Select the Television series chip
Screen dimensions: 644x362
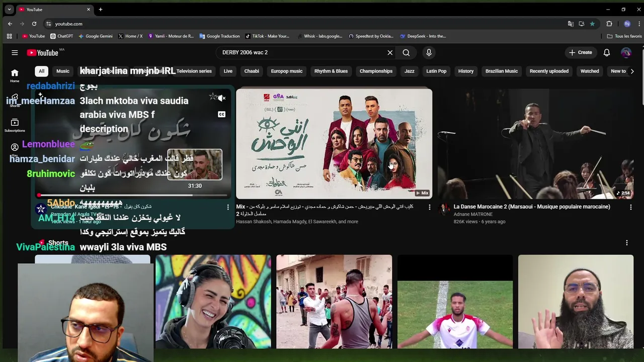coord(194,71)
